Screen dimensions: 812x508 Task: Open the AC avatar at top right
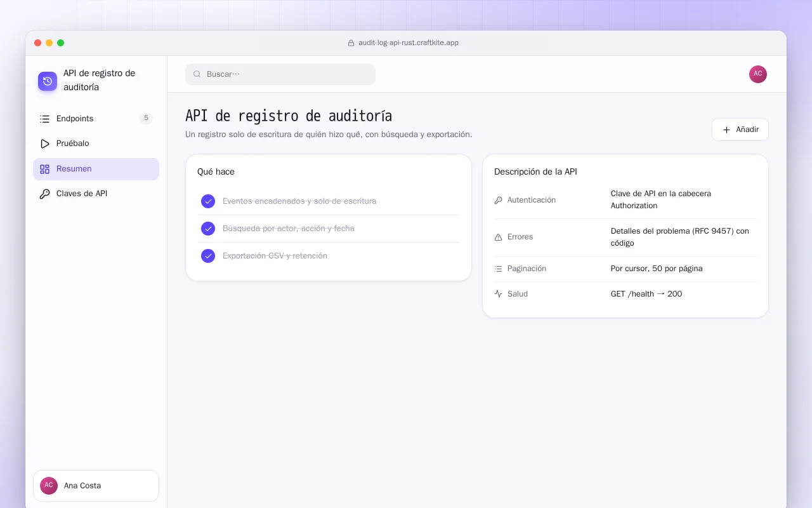click(x=758, y=74)
